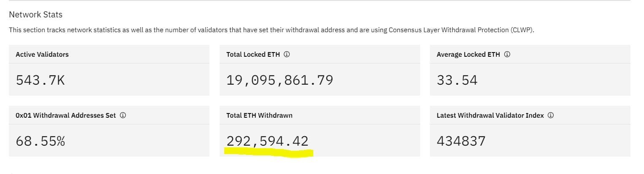Click the 33.54 average locked value
The image size is (644, 174).
[x=457, y=80]
